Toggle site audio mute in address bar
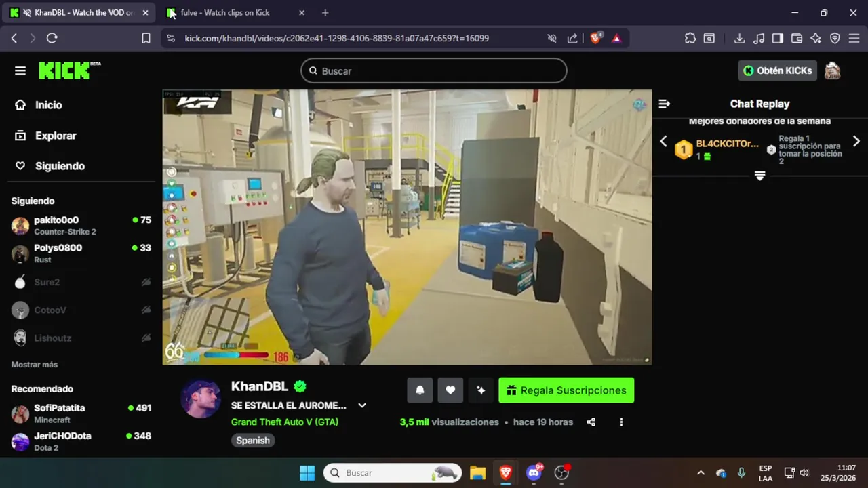Viewport: 868px width, 488px height. 552,38
